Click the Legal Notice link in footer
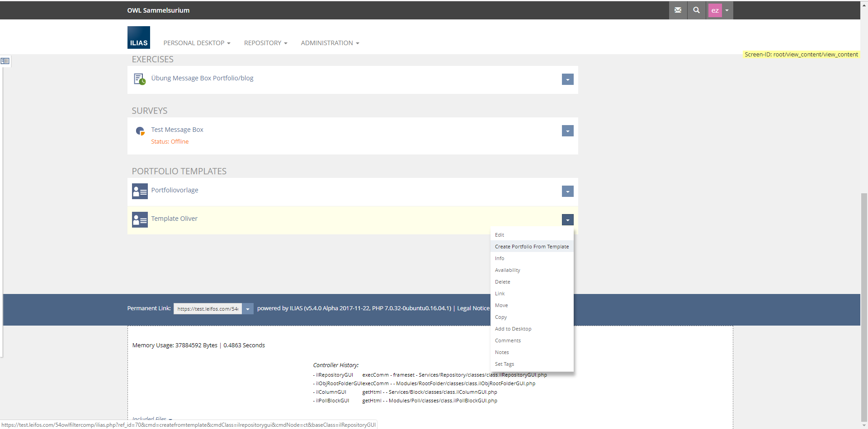The image size is (868, 429). pyautogui.click(x=473, y=308)
